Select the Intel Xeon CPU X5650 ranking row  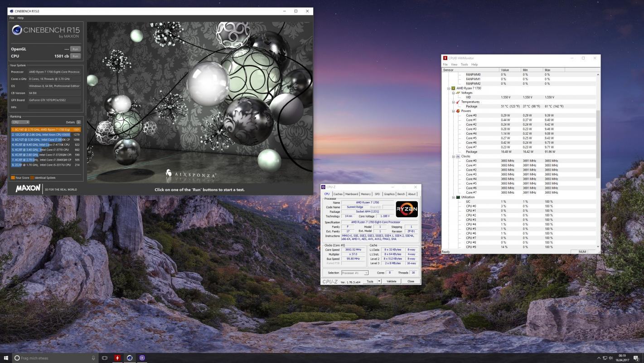(x=46, y=134)
